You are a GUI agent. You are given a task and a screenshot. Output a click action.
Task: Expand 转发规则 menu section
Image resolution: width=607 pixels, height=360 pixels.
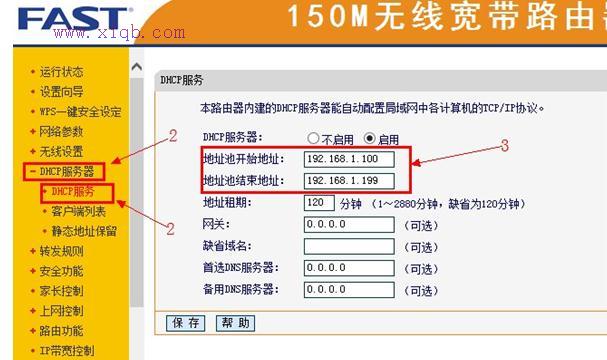point(61,251)
